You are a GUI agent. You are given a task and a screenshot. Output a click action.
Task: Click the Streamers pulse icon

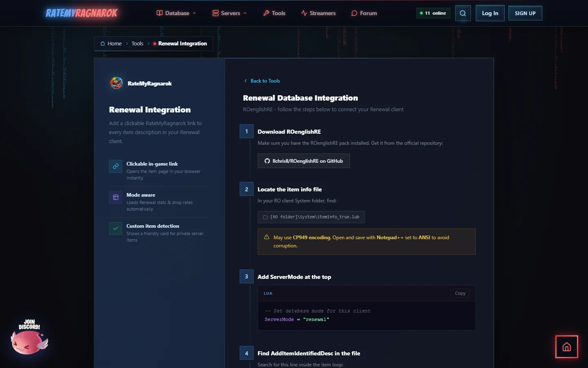coord(304,13)
